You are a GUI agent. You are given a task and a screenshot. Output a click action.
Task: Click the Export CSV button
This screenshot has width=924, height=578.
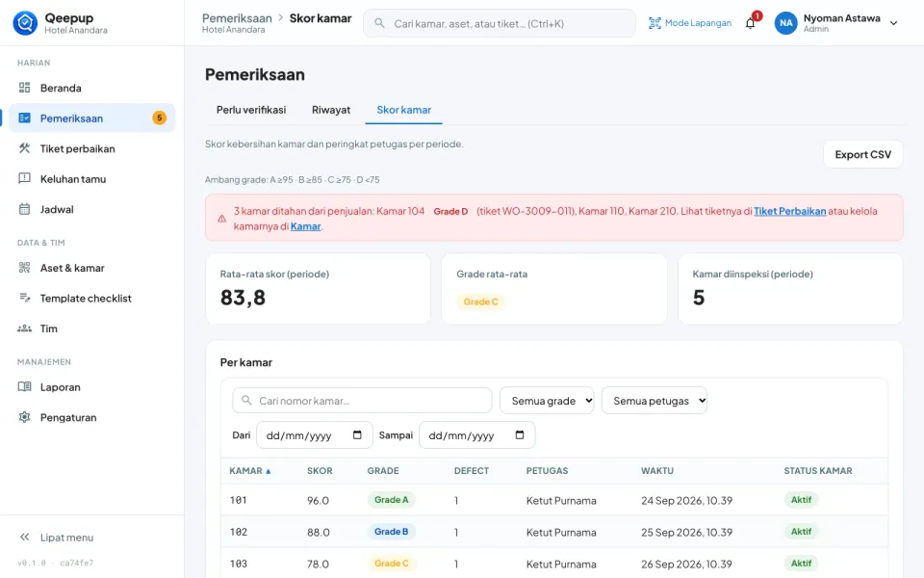pos(862,154)
